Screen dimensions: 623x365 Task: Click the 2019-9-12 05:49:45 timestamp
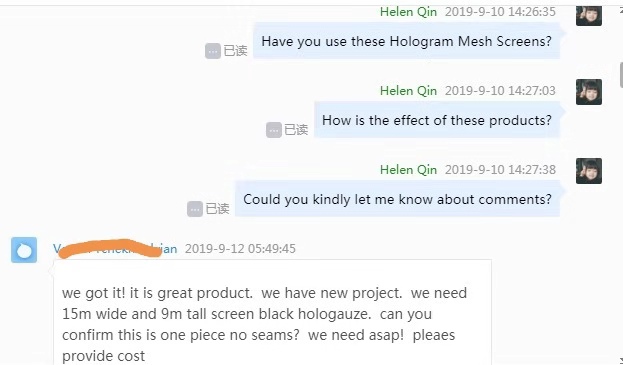tap(240, 249)
